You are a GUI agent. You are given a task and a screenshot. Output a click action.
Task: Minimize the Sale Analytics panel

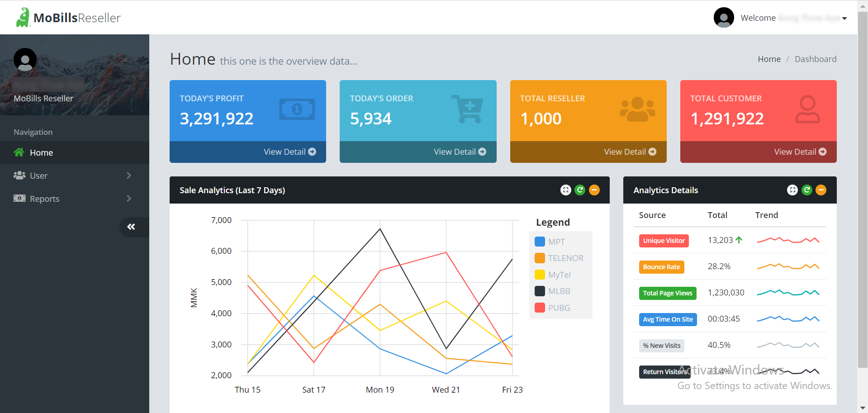[594, 190]
